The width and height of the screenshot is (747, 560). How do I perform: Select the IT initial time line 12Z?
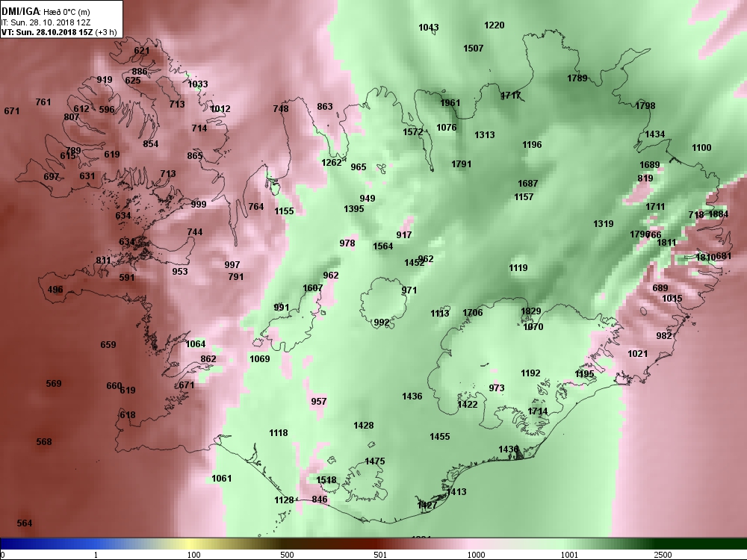click(x=46, y=22)
